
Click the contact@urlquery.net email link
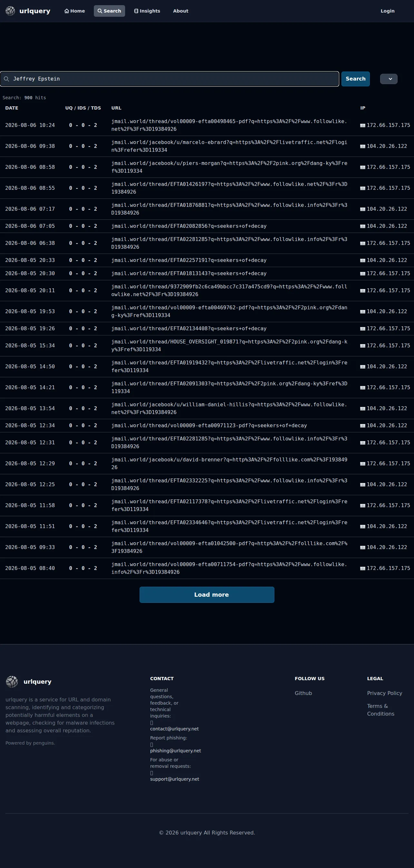coord(174,729)
